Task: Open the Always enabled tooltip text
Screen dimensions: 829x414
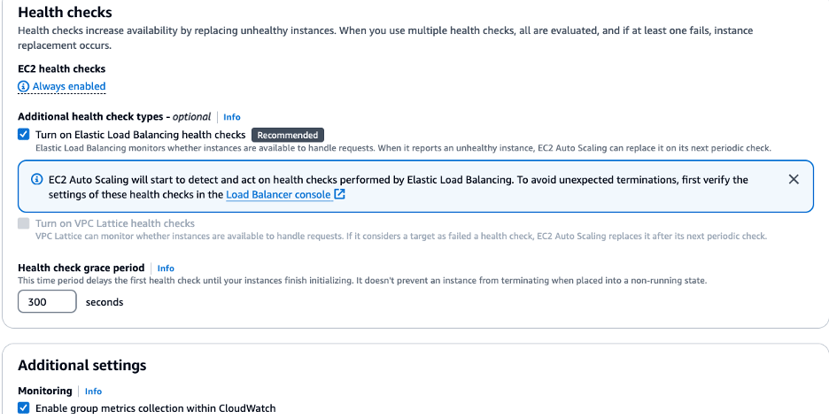Action: [x=69, y=87]
